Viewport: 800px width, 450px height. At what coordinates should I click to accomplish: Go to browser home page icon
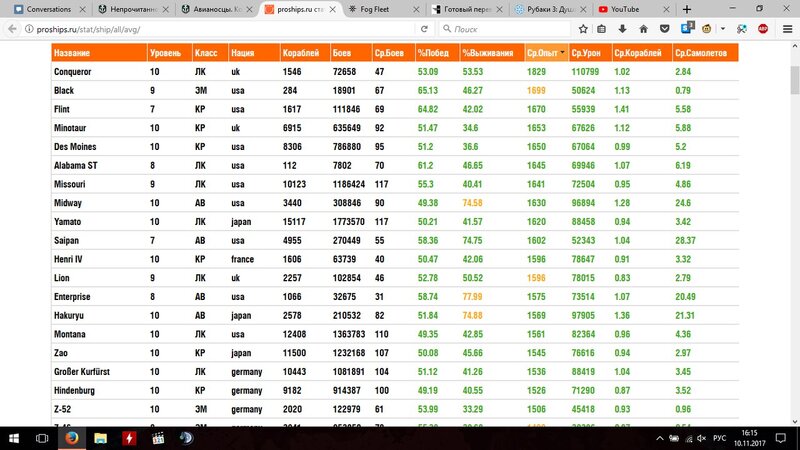tap(643, 29)
